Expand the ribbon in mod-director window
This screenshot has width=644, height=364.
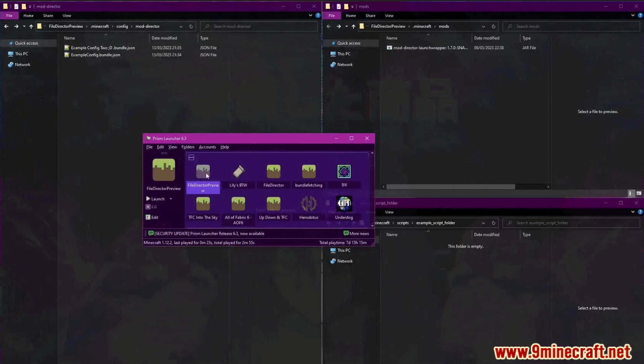pos(310,15)
